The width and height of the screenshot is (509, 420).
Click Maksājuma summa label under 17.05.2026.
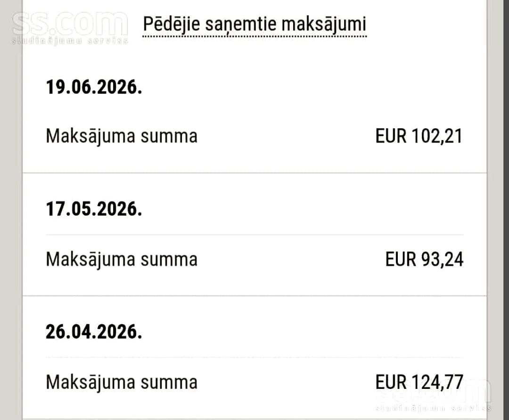click(x=122, y=260)
